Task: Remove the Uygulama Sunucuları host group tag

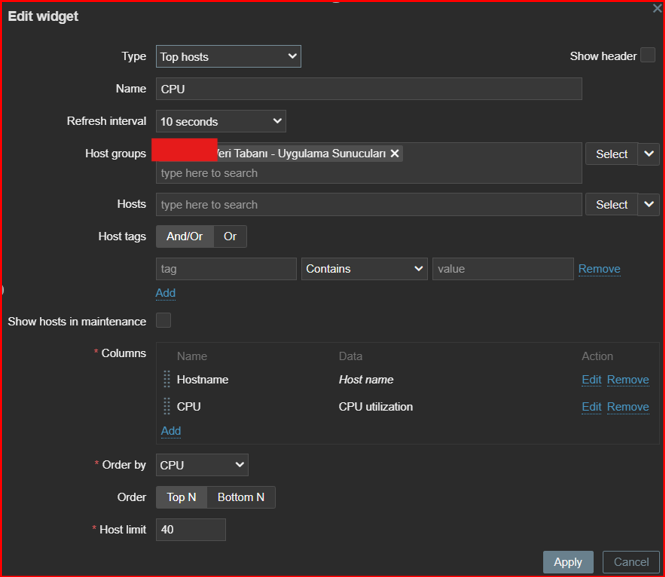Action: tap(394, 153)
